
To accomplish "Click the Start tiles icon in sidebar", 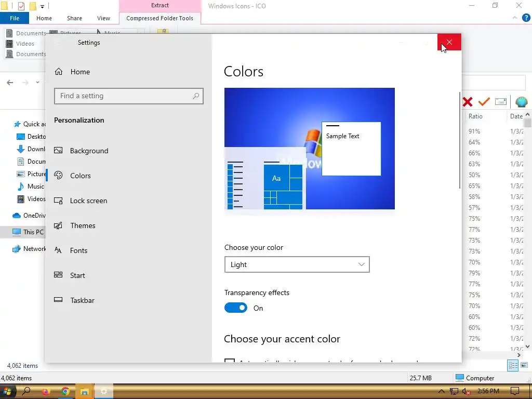I will 58,275.
